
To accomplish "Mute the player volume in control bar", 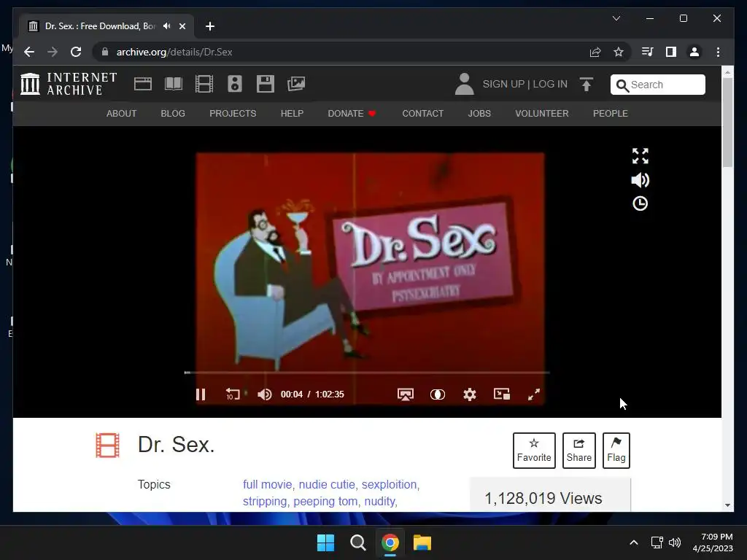I will click(264, 394).
